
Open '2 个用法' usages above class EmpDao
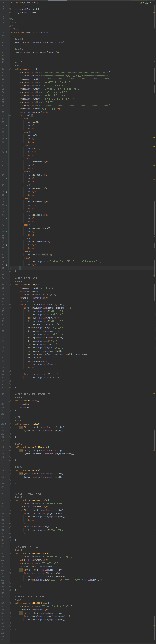tap(14, 29)
